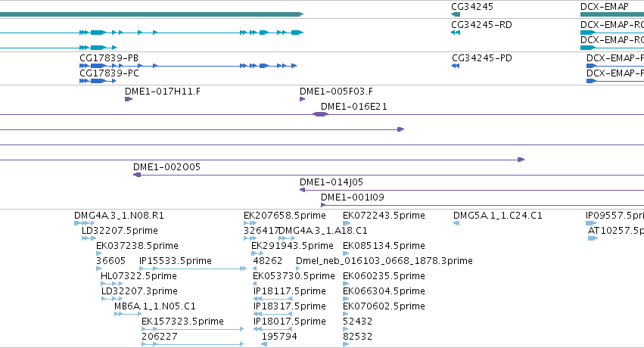
Task: Select the CG17839-PB feature label
Action: point(109,57)
